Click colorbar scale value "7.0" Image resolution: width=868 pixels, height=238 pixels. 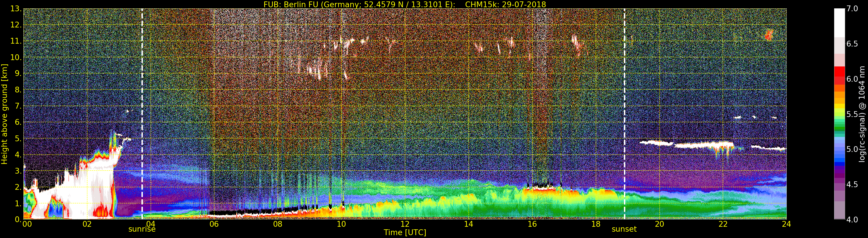click(852, 9)
